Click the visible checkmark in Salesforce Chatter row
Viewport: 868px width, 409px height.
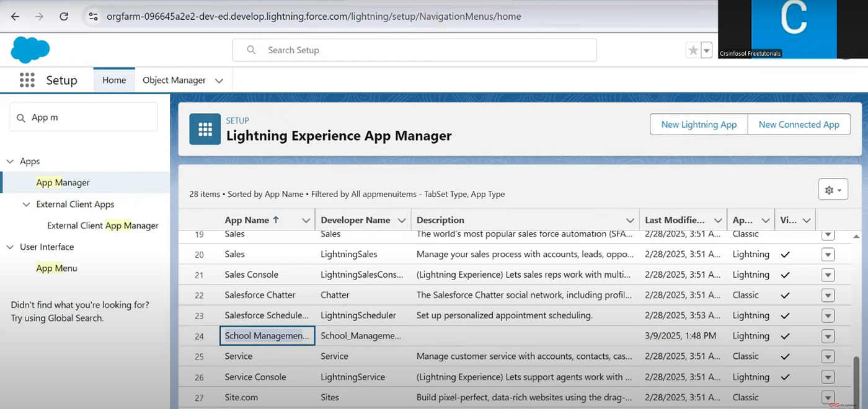coord(786,295)
